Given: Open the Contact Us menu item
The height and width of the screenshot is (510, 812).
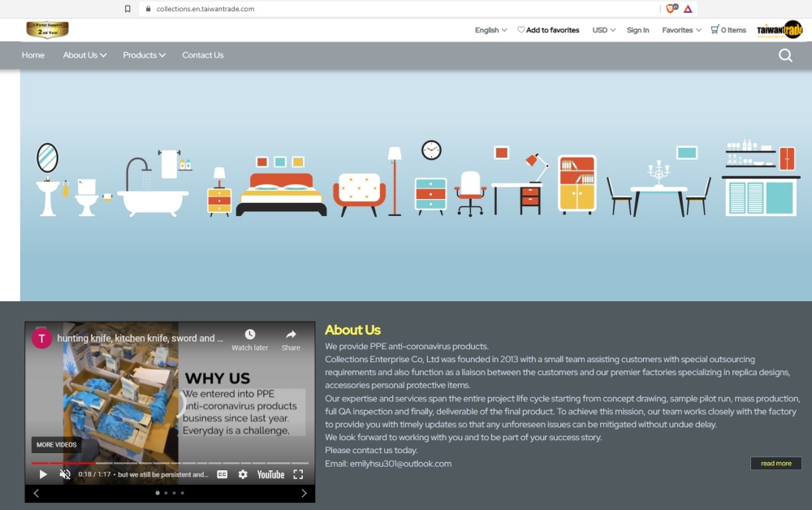Looking at the screenshot, I should (x=203, y=55).
